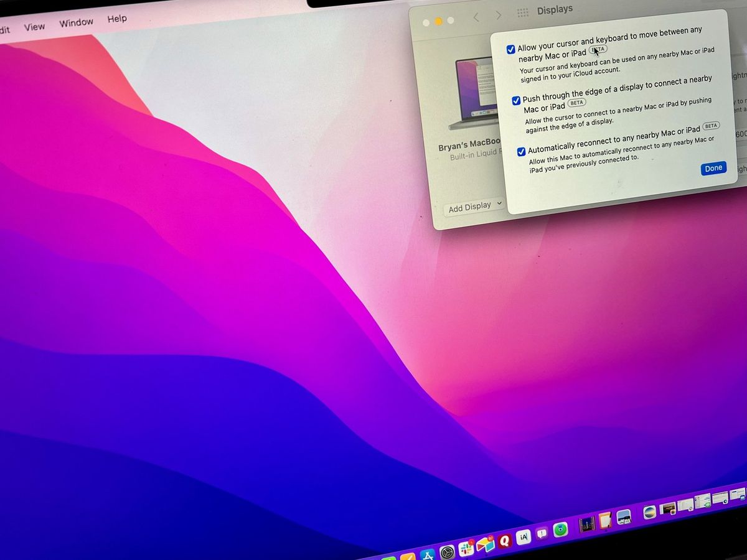Open the Add Display dropdown
Viewport: 747px width, 560px height.
pos(473,205)
